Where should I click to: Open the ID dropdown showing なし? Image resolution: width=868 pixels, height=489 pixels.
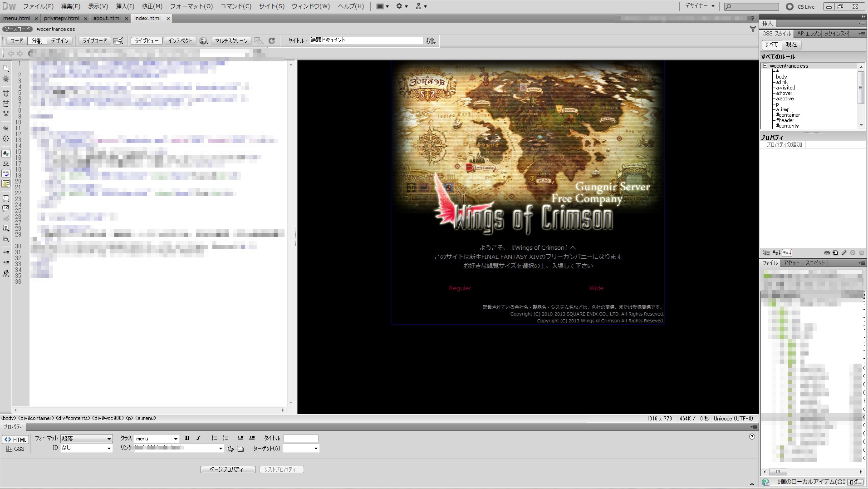coord(87,448)
